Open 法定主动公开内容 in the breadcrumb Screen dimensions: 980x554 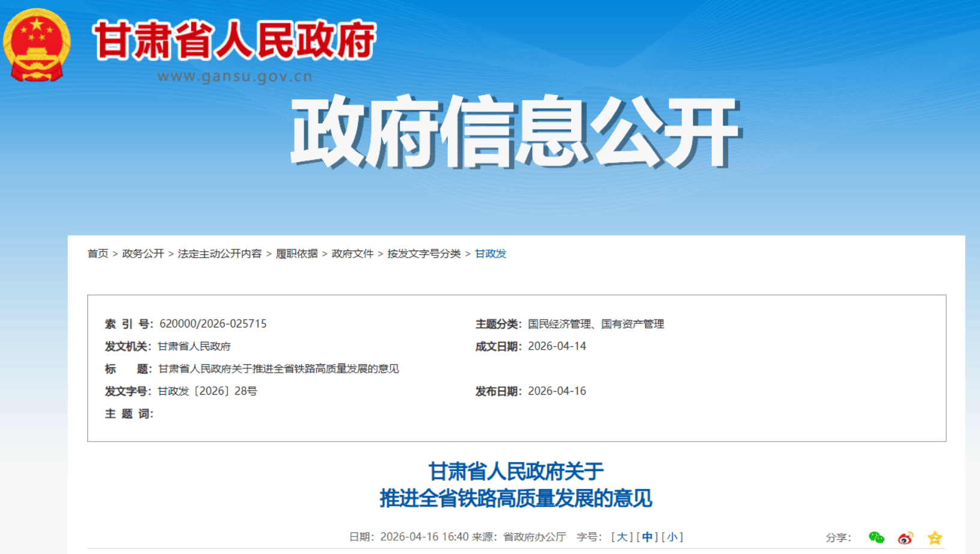coord(219,254)
